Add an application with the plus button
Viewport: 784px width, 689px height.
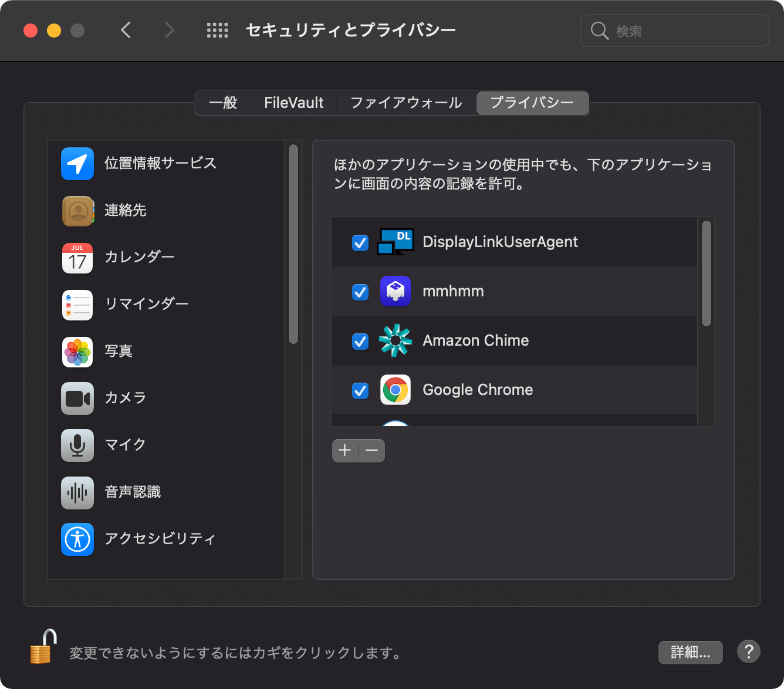[345, 451]
